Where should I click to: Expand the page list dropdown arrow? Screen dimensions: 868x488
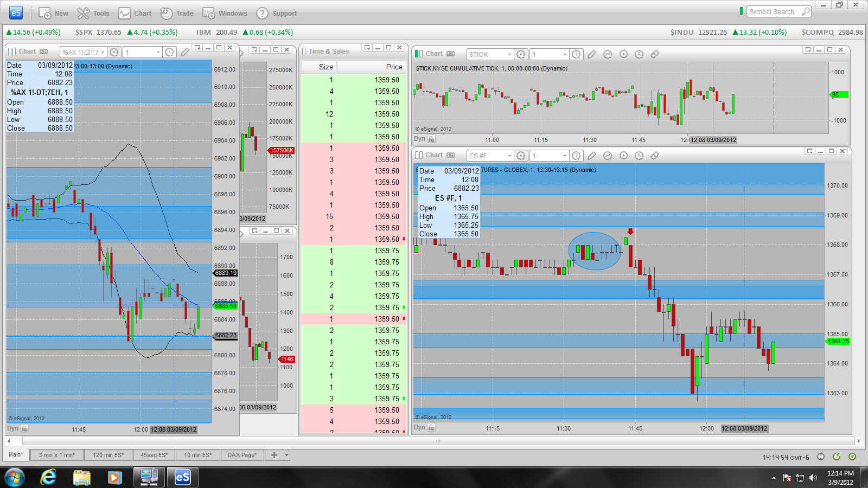287,455
